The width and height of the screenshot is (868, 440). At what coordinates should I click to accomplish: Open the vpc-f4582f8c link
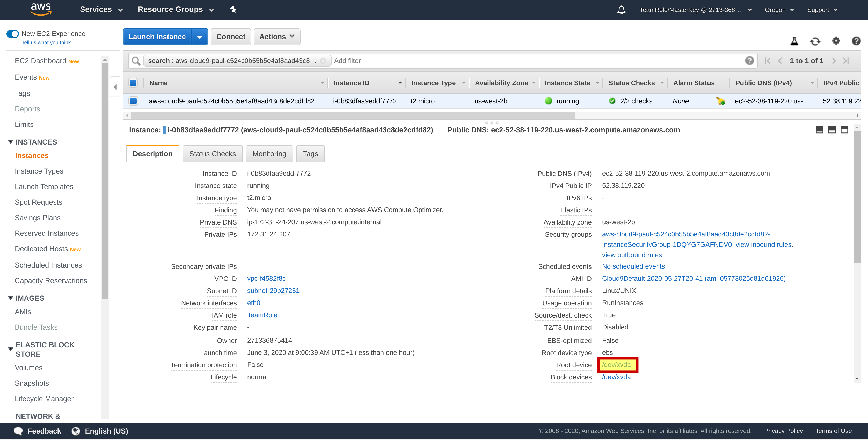(x=266, y=278)
